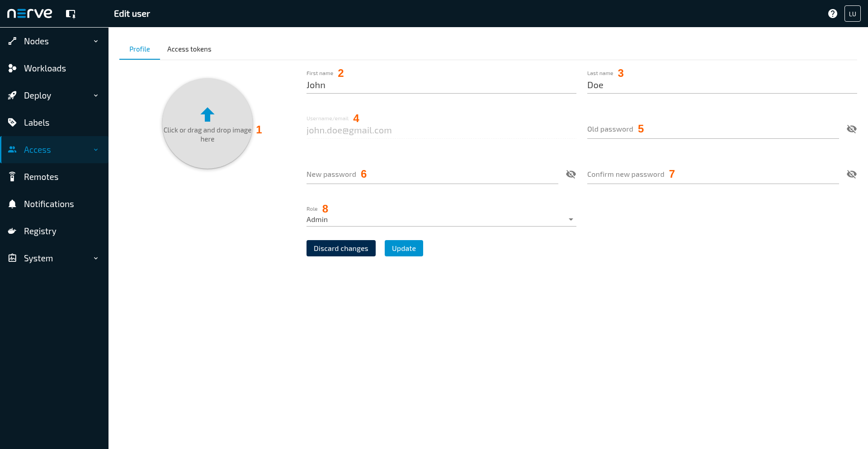The image size is (868, 449).
Task: Click the Labels tag icon
Action: tap(12, 123)
